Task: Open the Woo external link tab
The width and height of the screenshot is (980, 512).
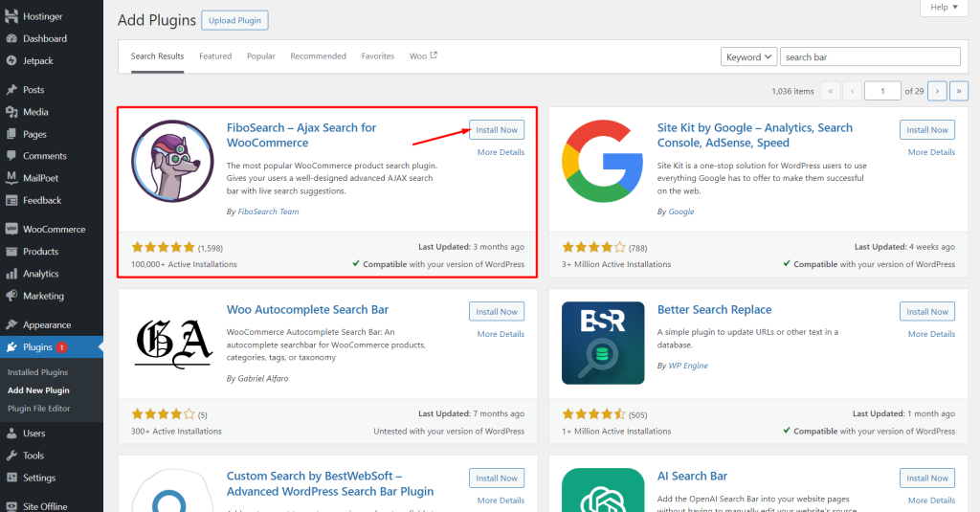Action: [x=423, y=56]
